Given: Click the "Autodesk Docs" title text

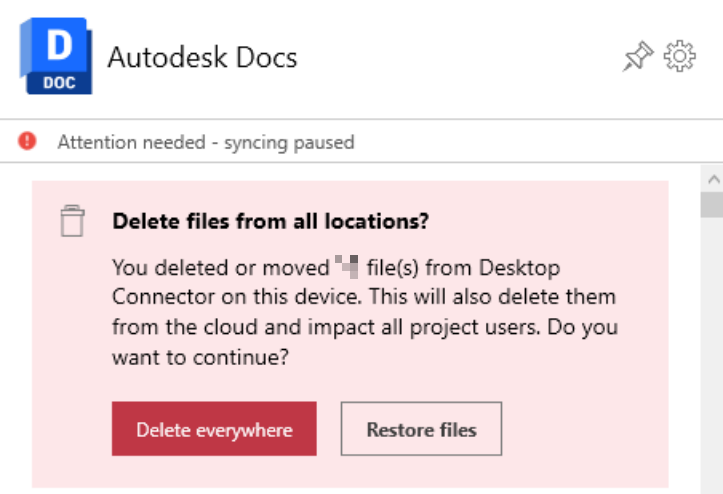Looking at the screenshot, I should coord(202,57).
